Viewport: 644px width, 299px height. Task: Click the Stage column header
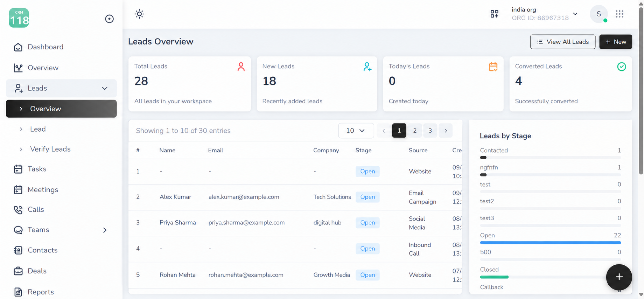pos(363,150)
